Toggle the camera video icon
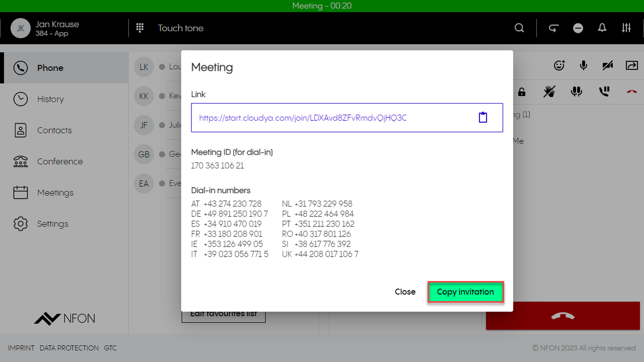The width and height of the screenshot is (644, 362). 608,66
